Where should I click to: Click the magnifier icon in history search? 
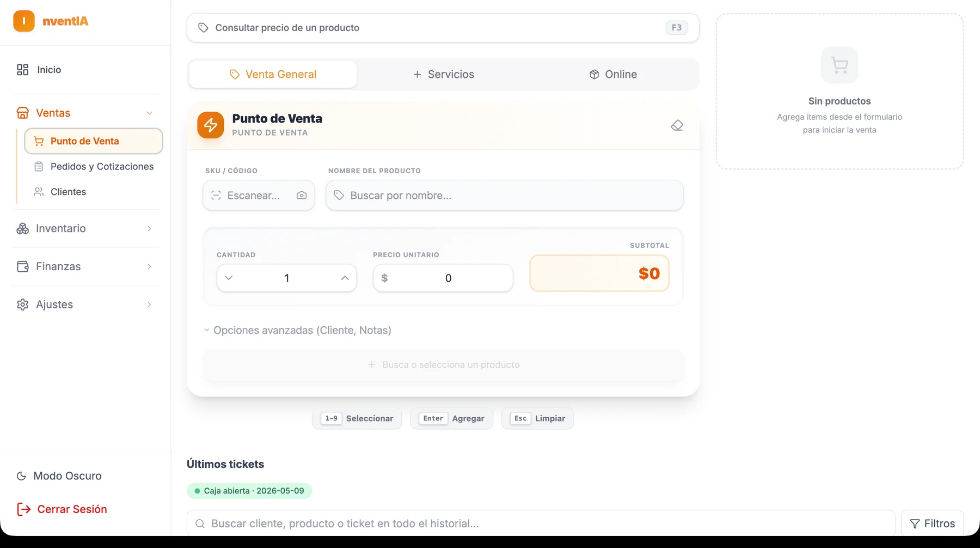pos(200,523)
